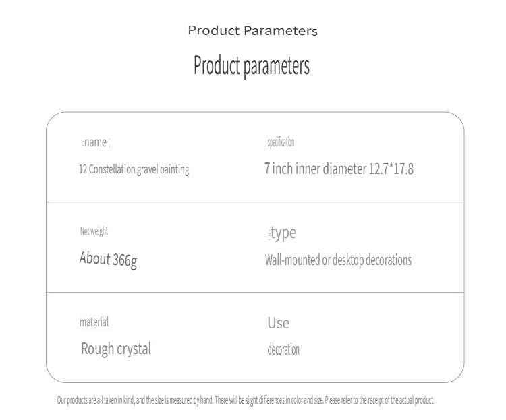Viewport: 506px width, 420px height.
Task: Click "Wall-mounted or desktop decorations" text
Action: pos(338,260)
